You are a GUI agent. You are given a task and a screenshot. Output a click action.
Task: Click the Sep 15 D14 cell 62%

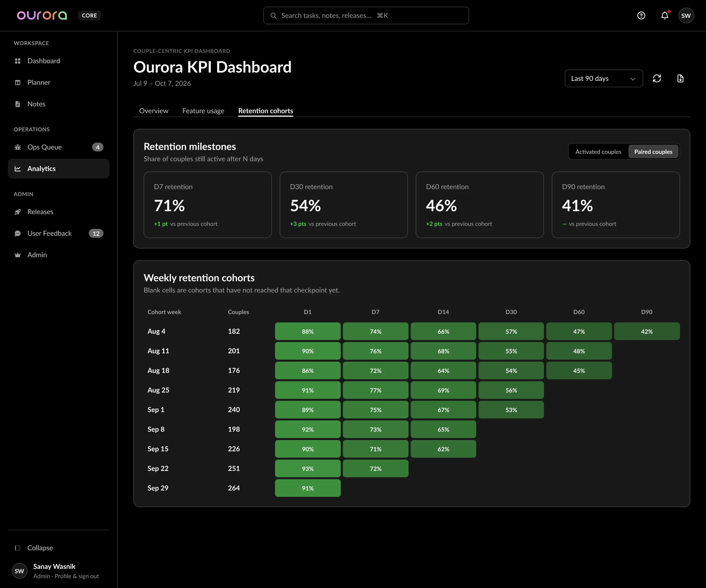tap(443, 449)
